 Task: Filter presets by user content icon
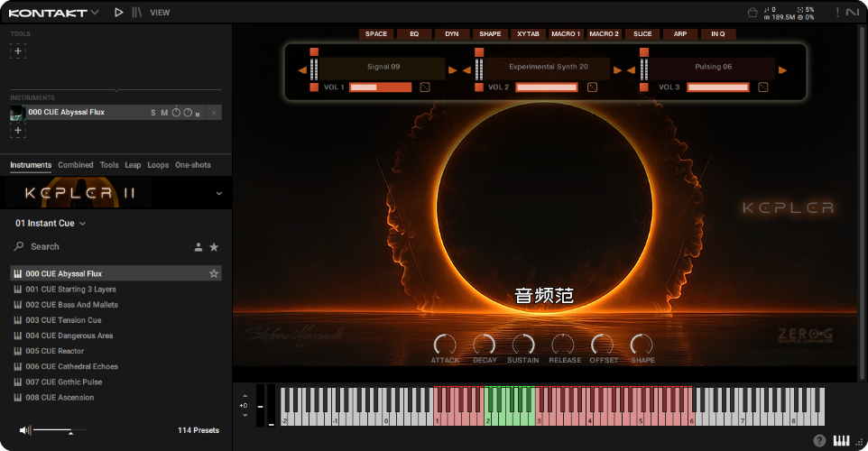tap(199, 247)
